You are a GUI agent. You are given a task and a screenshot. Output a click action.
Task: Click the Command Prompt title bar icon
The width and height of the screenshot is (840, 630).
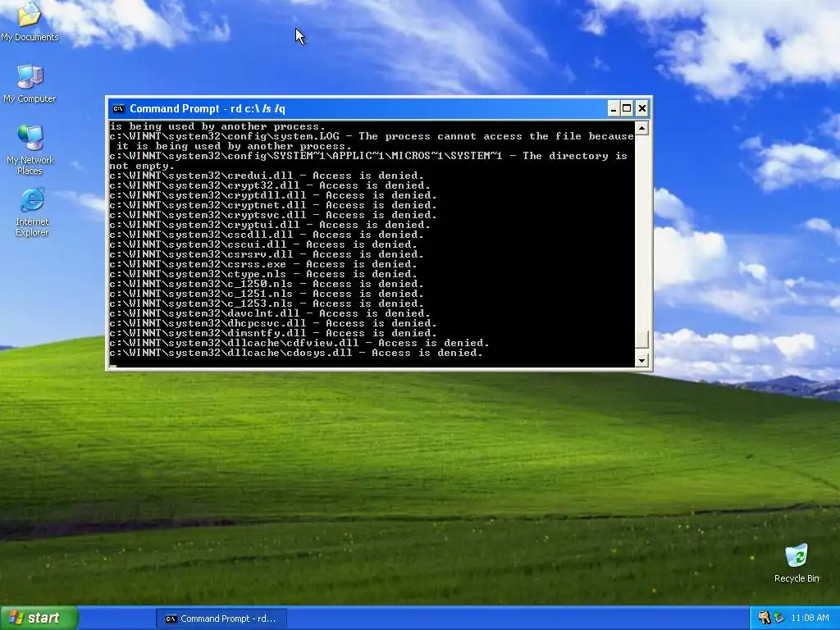coord(118,109)
